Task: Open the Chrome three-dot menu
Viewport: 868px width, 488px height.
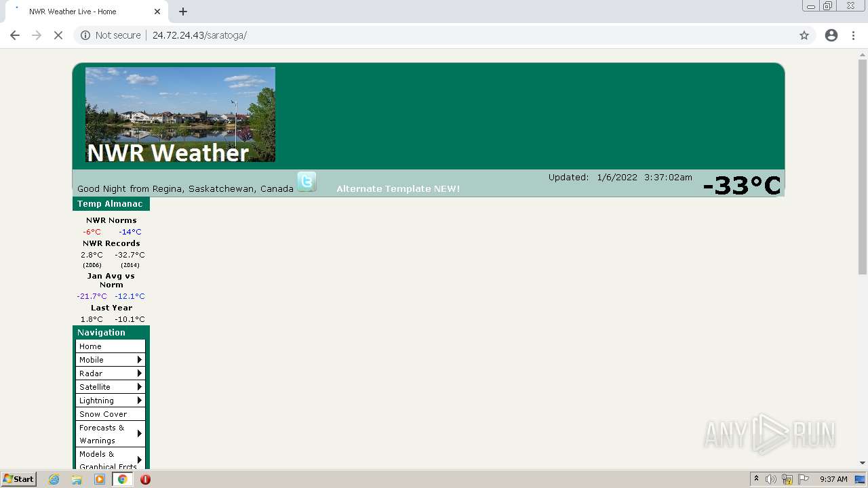Action: coord(854,35)
